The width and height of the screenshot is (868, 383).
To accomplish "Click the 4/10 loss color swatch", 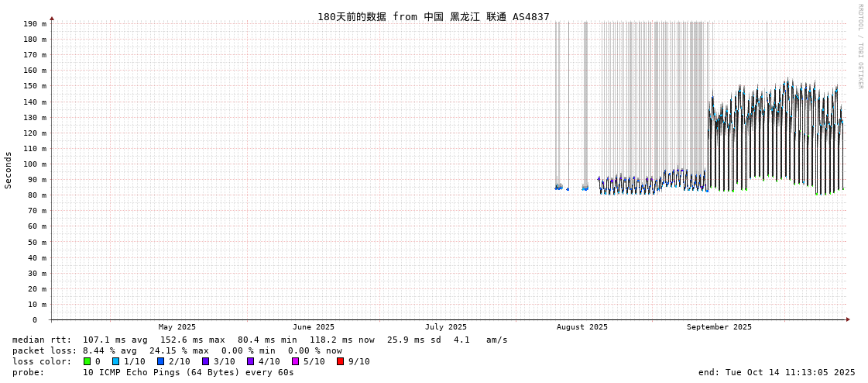I will click(x=250, y=361).
